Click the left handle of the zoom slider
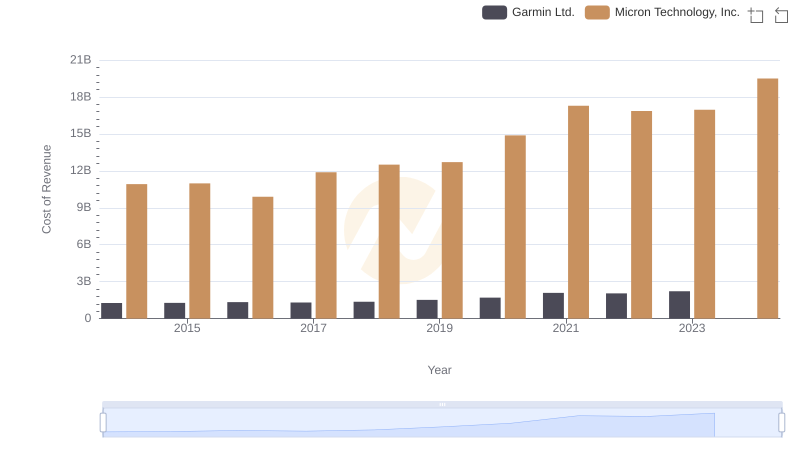 click(x=103, y=423)
